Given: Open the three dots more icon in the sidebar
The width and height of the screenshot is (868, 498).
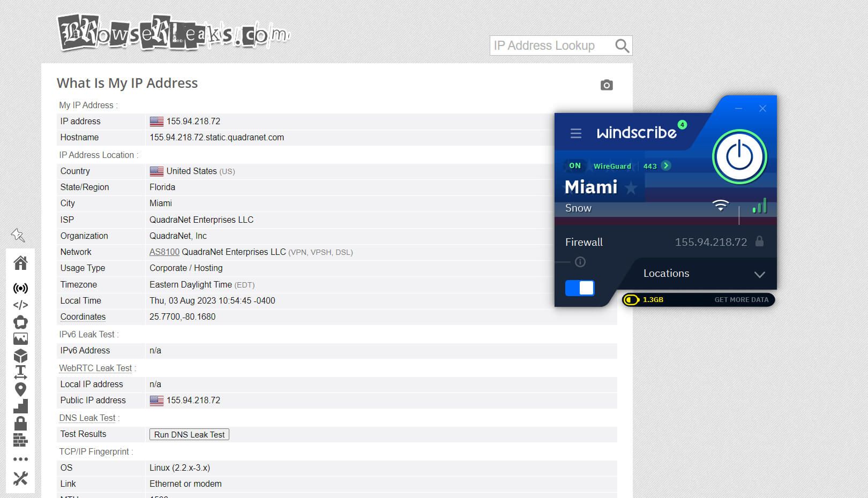Looking at the screenshot, I should pos(20,459).
